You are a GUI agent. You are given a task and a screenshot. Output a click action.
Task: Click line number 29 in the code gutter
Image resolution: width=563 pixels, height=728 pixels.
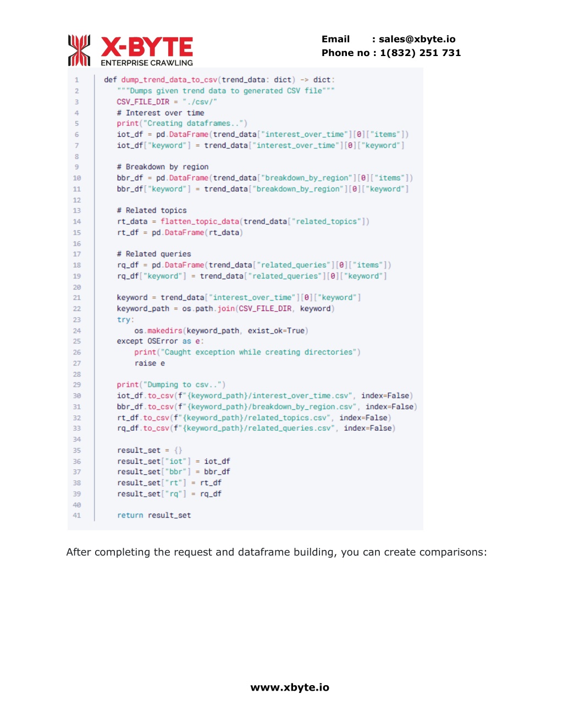tap(77, 385)
